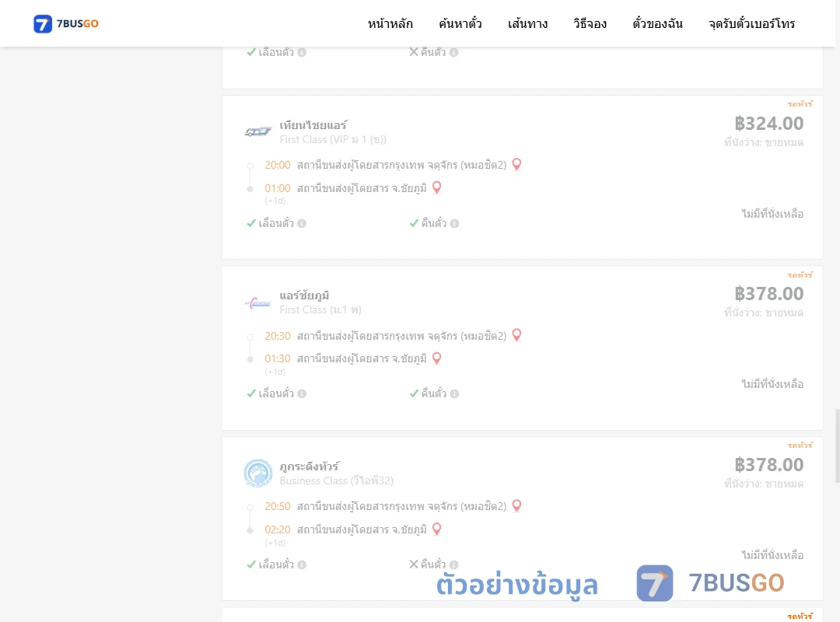
Task: Click the 01:30 arrival time
Action: coord(278,358)
